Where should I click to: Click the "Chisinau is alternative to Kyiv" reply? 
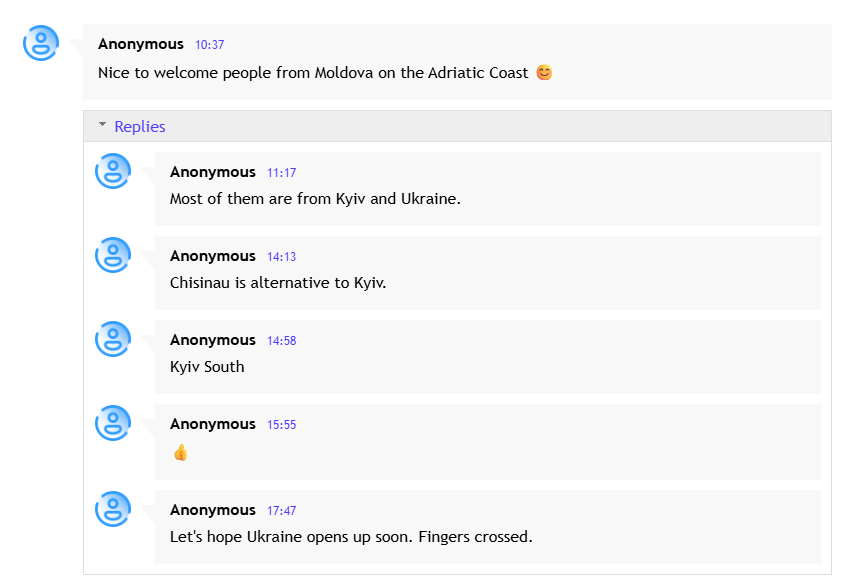tap(278, 283)
